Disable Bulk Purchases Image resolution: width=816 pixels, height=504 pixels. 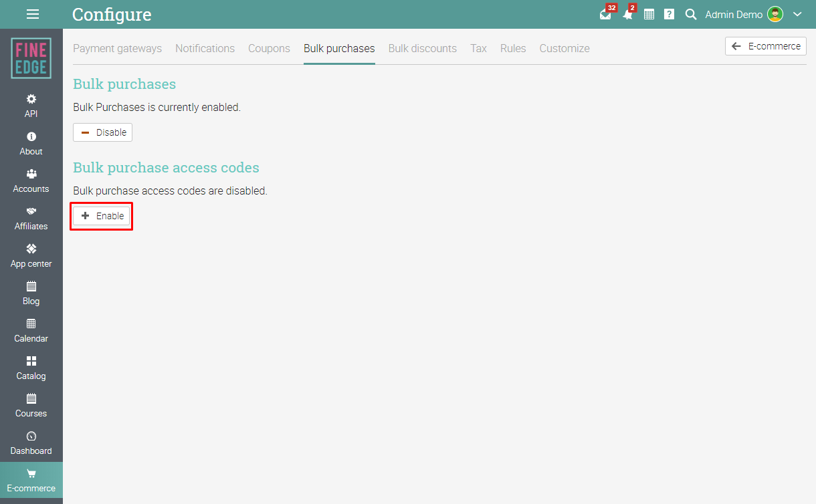coord(103,132)
